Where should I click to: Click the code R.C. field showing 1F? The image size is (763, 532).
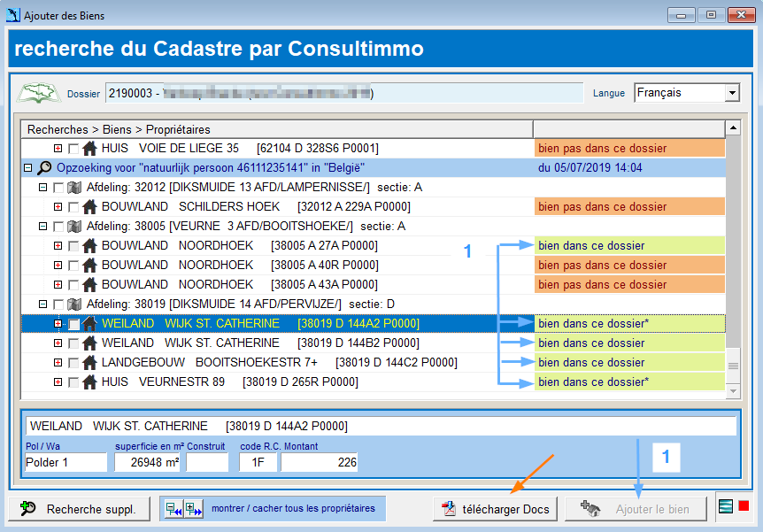tap(258, 462)
